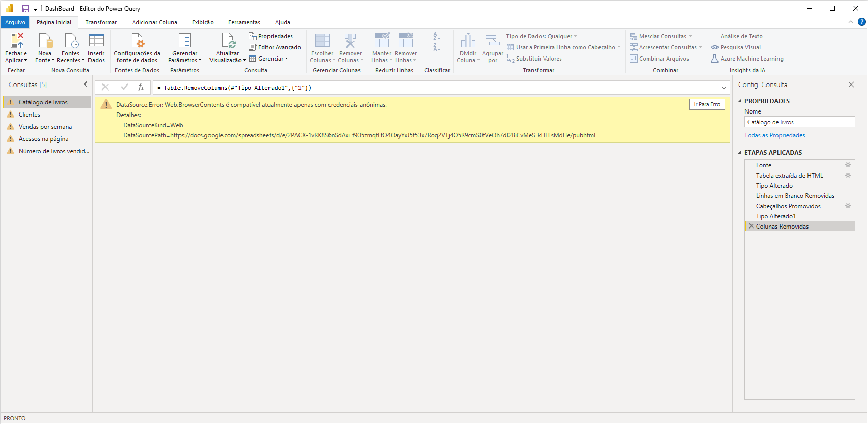Open settings gear for Fonte step
Image resolution: width=868 pixels, height=424 pixels.
coord(848,165)
